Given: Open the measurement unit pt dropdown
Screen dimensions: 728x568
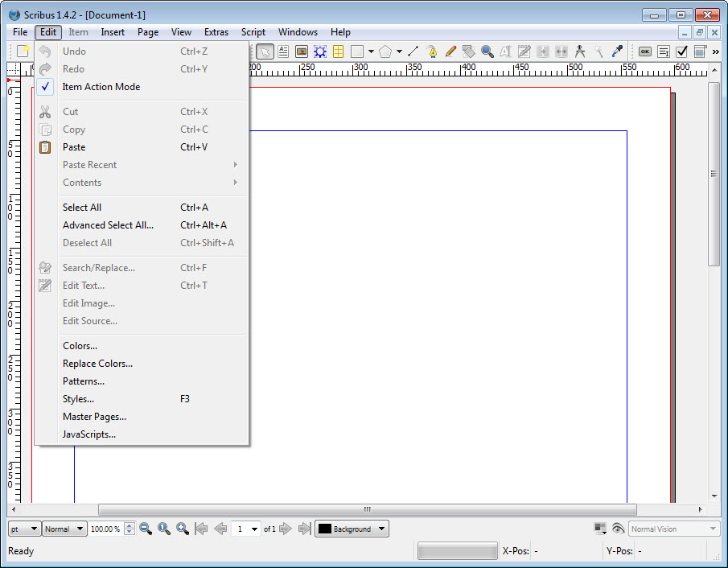Looking at the screenshot, I should (24, 529).
